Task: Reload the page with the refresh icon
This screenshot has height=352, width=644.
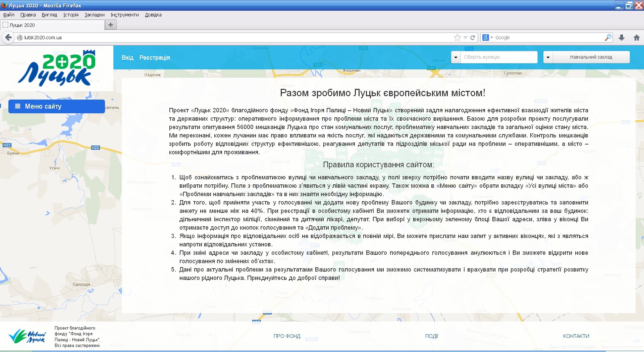Action: 473,38
